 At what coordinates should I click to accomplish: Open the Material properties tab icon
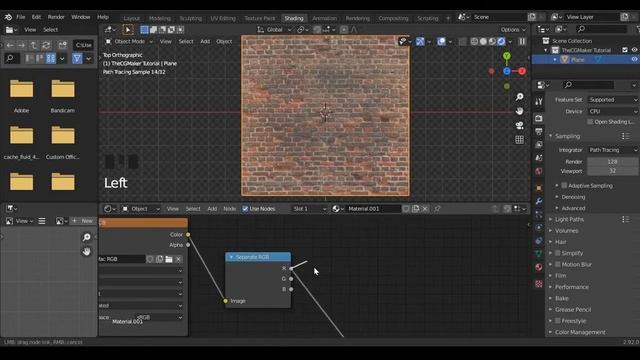click(539, 267)
